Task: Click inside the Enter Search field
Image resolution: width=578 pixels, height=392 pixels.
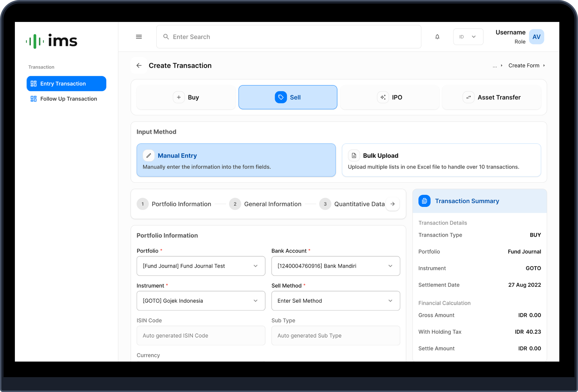Action: [274, 36]
